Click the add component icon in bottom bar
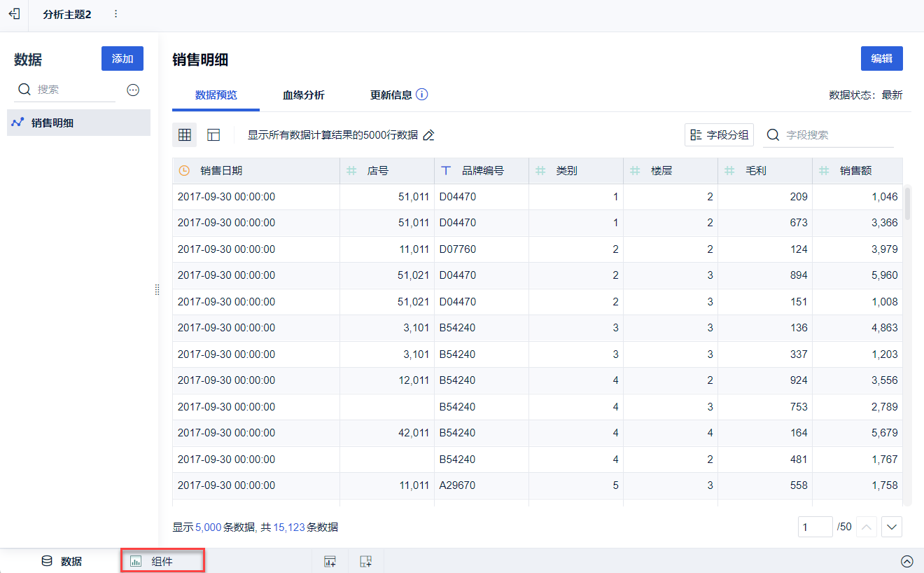Viewport: 924px width, 573px height. 330,561
